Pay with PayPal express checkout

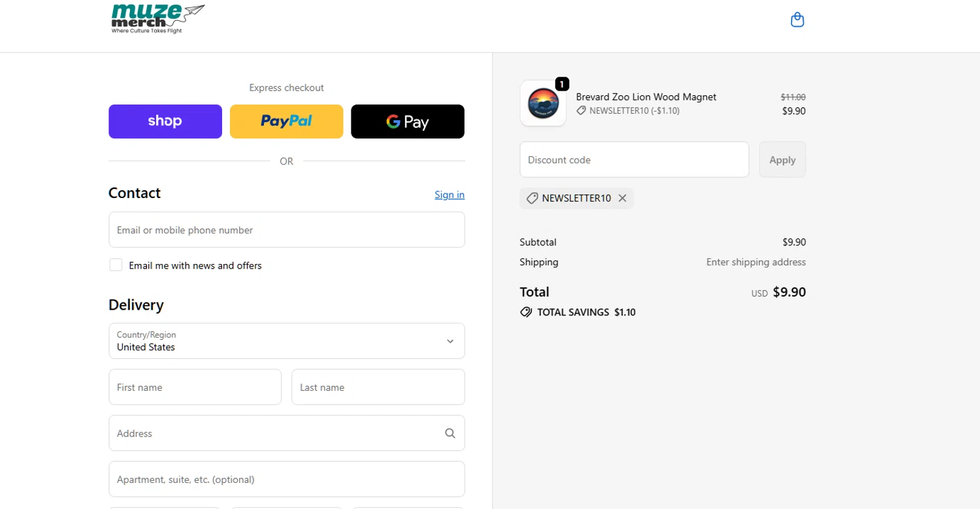coord(286,122)
